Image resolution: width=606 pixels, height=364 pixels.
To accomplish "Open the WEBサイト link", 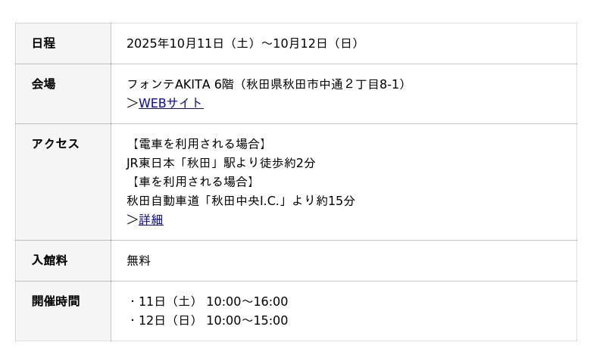I will coord(170,103).
